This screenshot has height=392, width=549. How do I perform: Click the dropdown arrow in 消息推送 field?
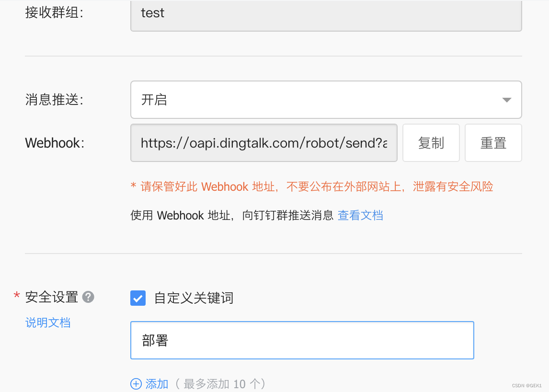coord(507,100)
